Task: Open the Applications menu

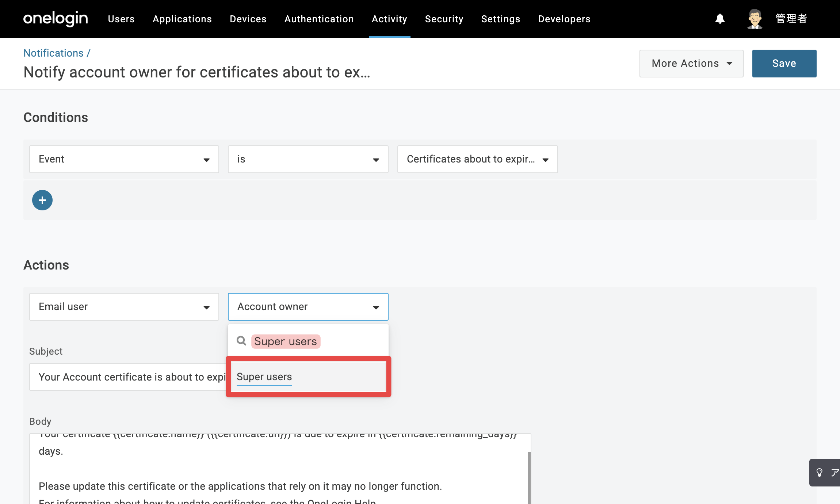Action: 182,19
